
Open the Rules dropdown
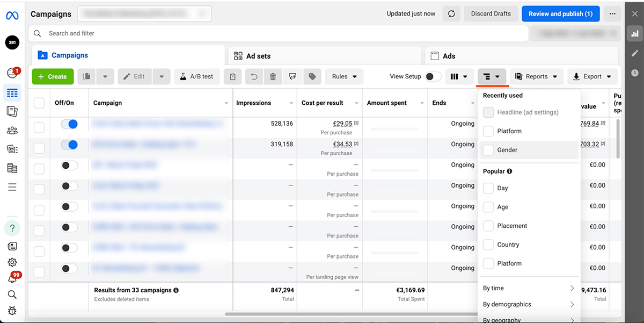344,76
